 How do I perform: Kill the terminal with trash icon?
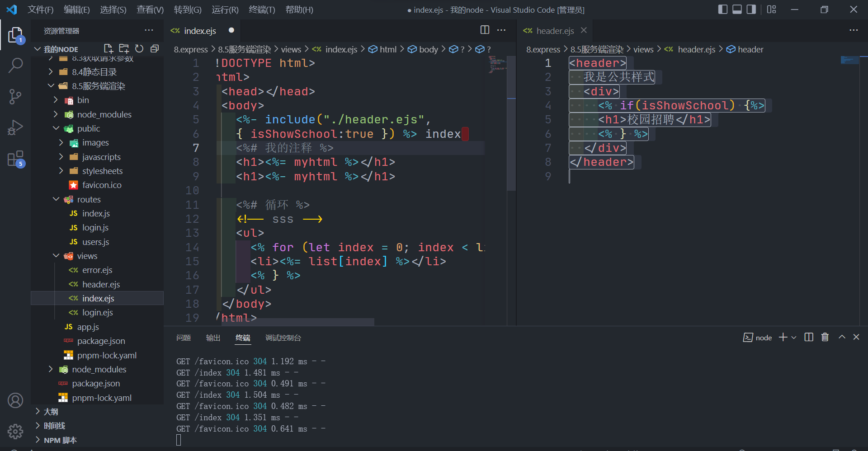click(825, 337)
